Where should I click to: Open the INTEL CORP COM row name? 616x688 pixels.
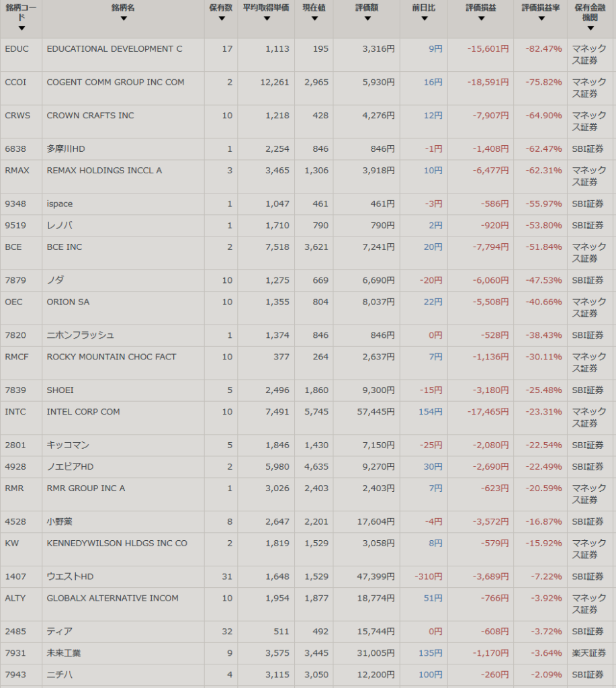(x=83, y=412)
